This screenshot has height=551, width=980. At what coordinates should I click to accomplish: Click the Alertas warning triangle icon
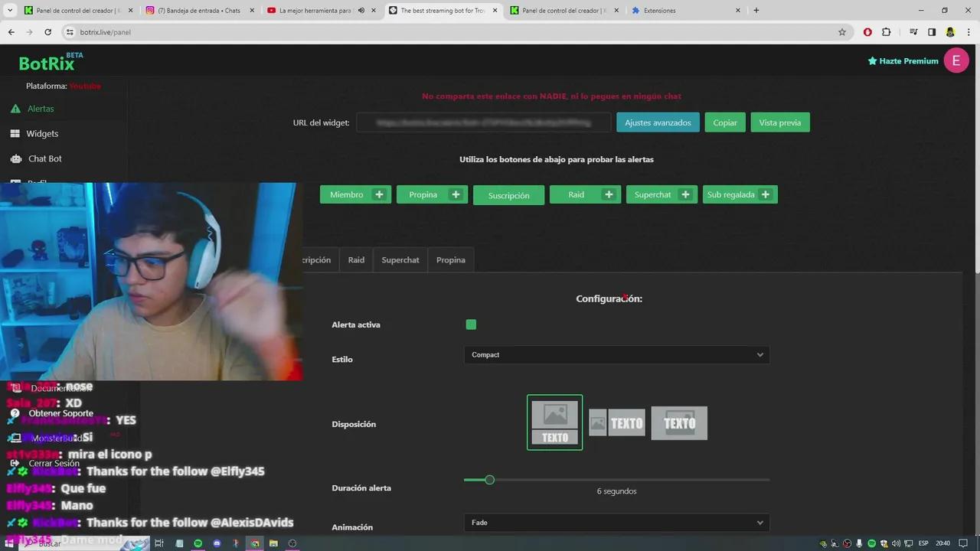15,109
